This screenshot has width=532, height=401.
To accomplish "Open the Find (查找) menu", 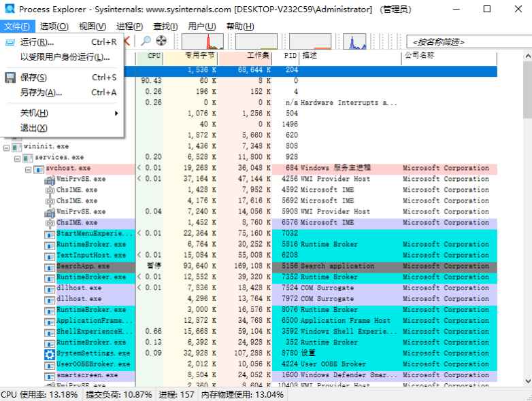I will tap(165, 26).
